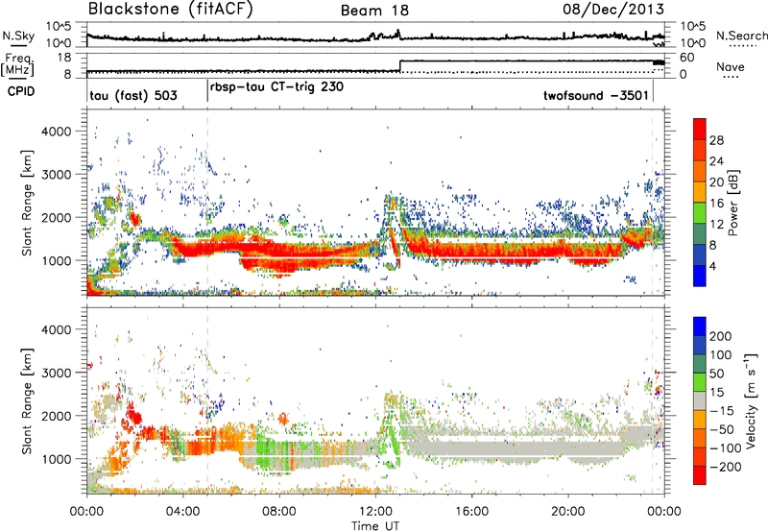
Task: Click the Power [dB] color bar label
Action: coord(733,203)
